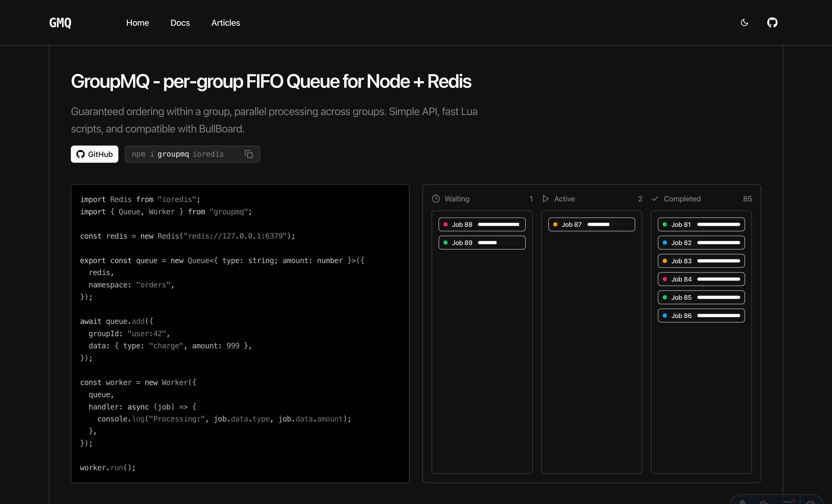Image resolution: width=832 pixels, height=504 pixels.
Task: Select the Job 87 card in Active column
Action: [x=592, y=224]
